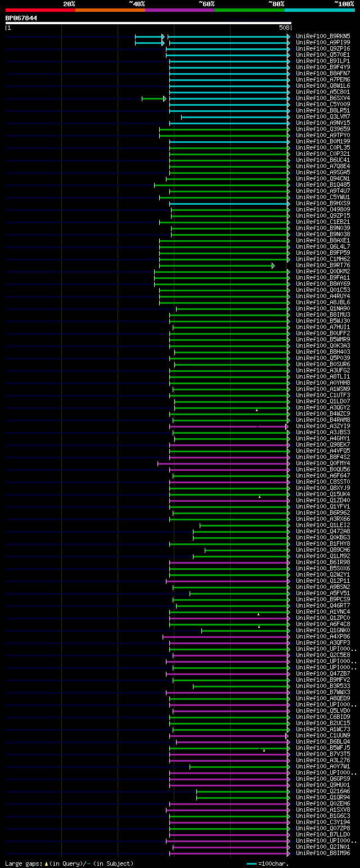Select label UniRef100_Q0FMY4

(323, 463)
